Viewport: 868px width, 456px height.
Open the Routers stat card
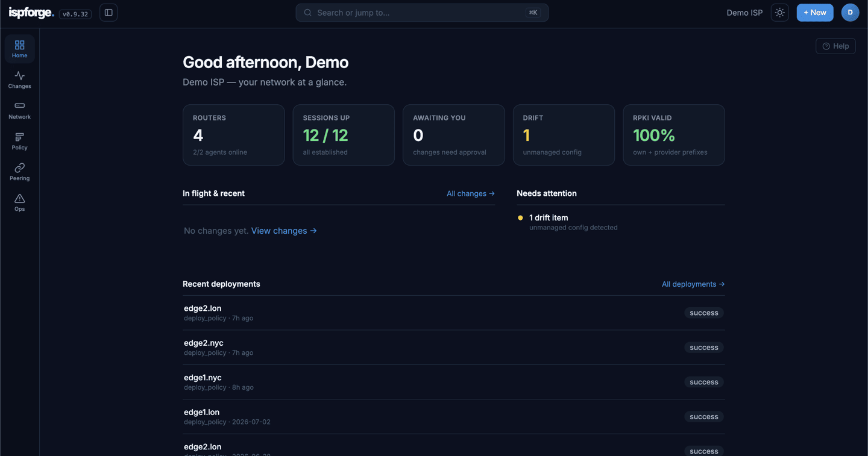click(234, 135)
